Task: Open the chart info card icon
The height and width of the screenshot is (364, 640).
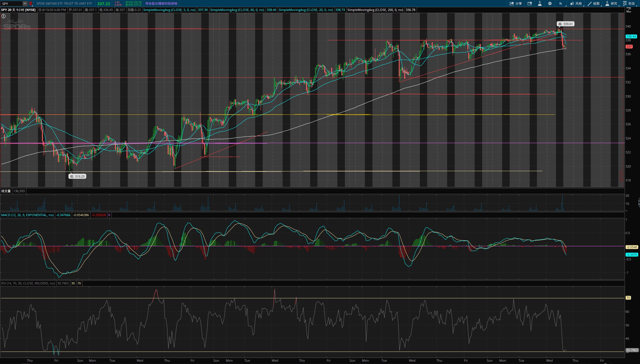Action: (x=530, y=3)
